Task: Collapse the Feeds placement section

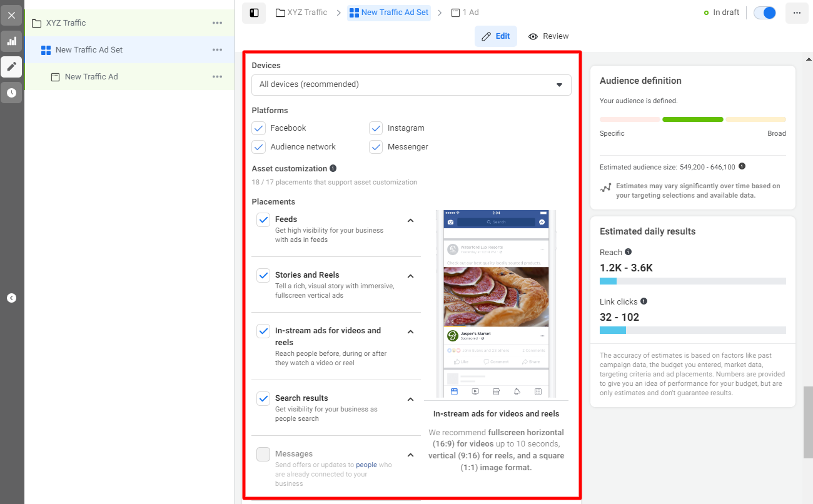Action: tap(411, 221)
